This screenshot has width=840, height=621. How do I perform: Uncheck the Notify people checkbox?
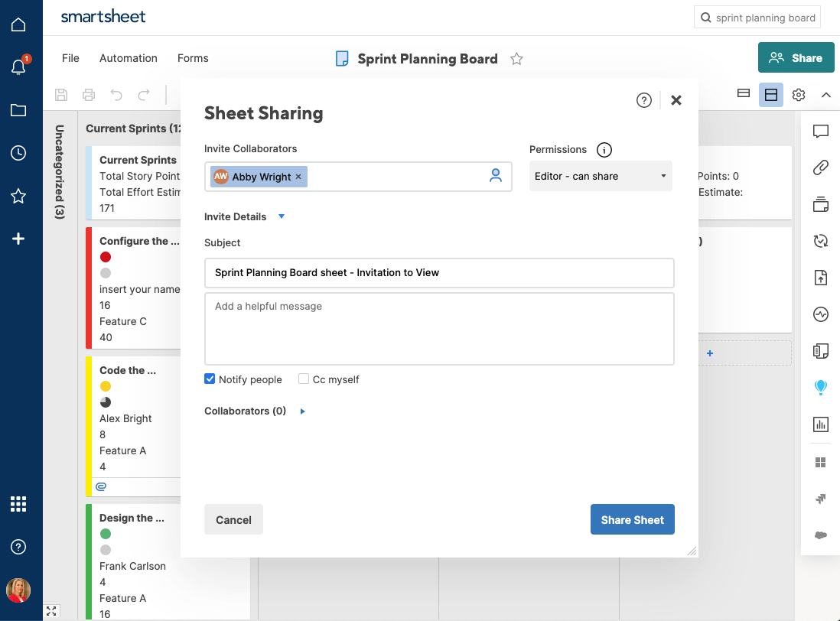[x=210, y=379]
